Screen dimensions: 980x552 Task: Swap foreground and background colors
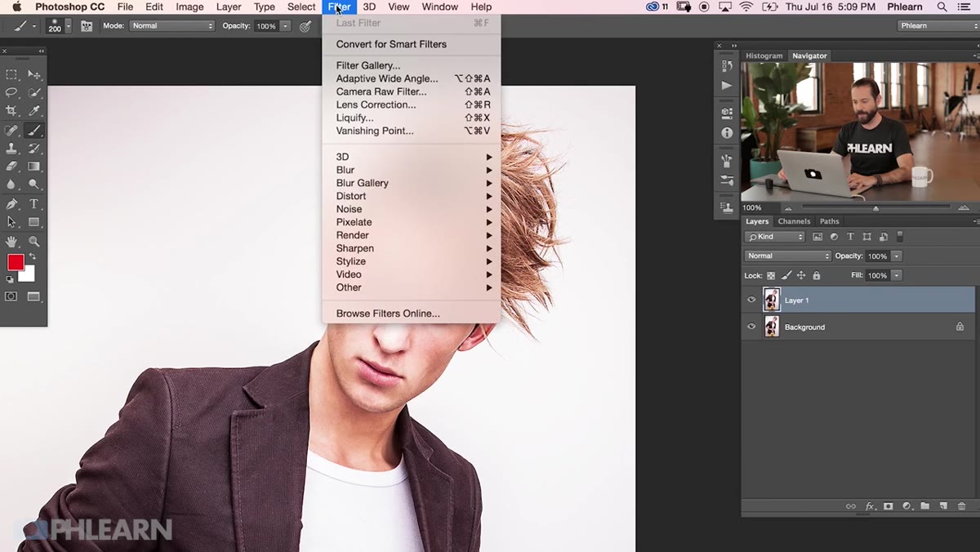tap(33, 256)
